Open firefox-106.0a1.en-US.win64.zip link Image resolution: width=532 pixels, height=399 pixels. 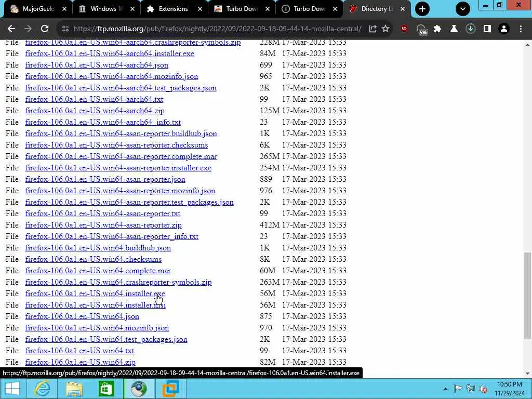point(80,362)
